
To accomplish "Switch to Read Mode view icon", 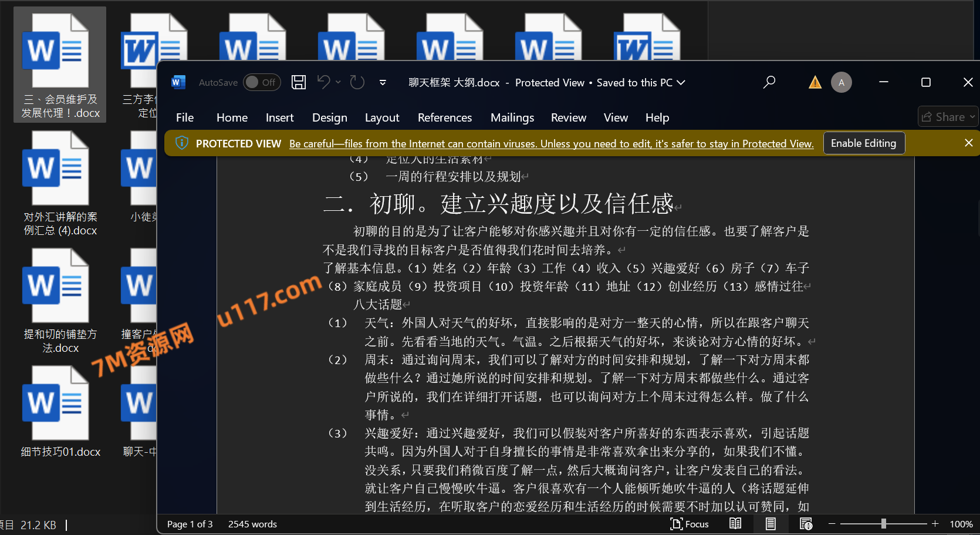I will click(735, 524).
